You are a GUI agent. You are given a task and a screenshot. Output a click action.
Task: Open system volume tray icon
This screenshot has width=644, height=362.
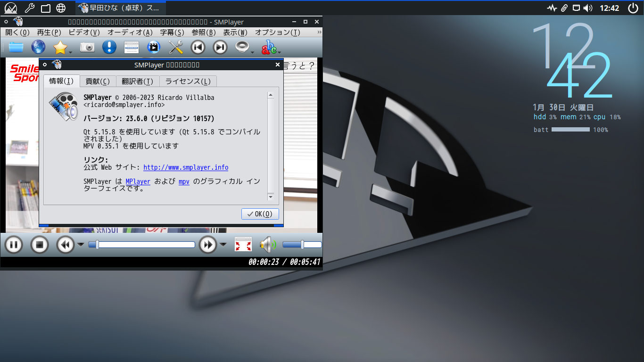tap(588, 8)
